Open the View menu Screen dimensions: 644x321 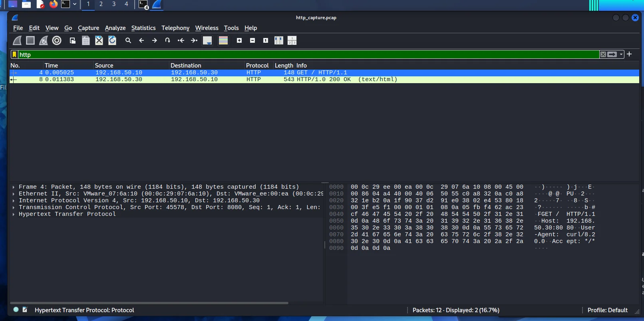52,28
